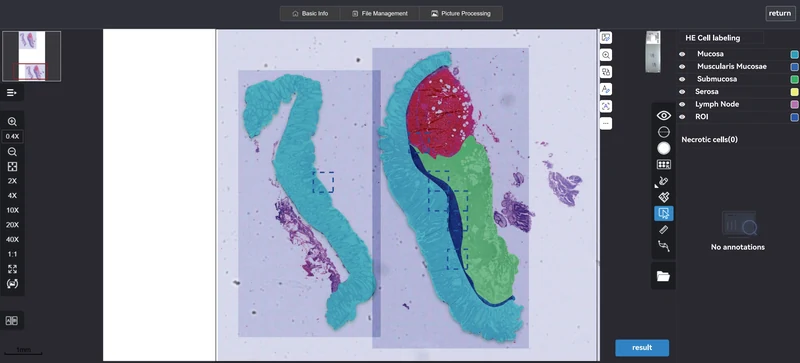This screenshot has width=800, height=363.
Task: Hide the Serosa layer
Action: click(682, 92)
